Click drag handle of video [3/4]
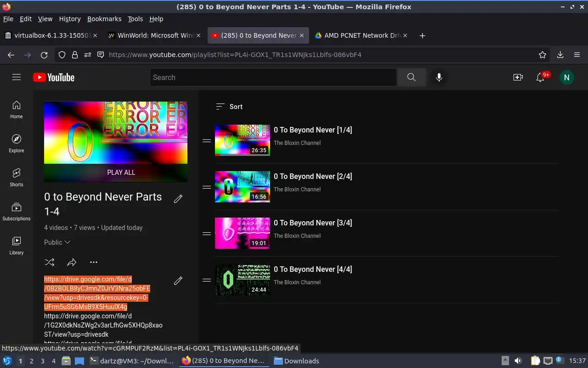 [x=207, y=233]
